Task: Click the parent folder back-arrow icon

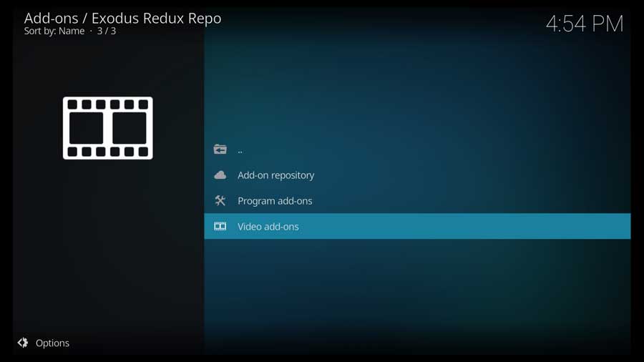Action: 220,149
